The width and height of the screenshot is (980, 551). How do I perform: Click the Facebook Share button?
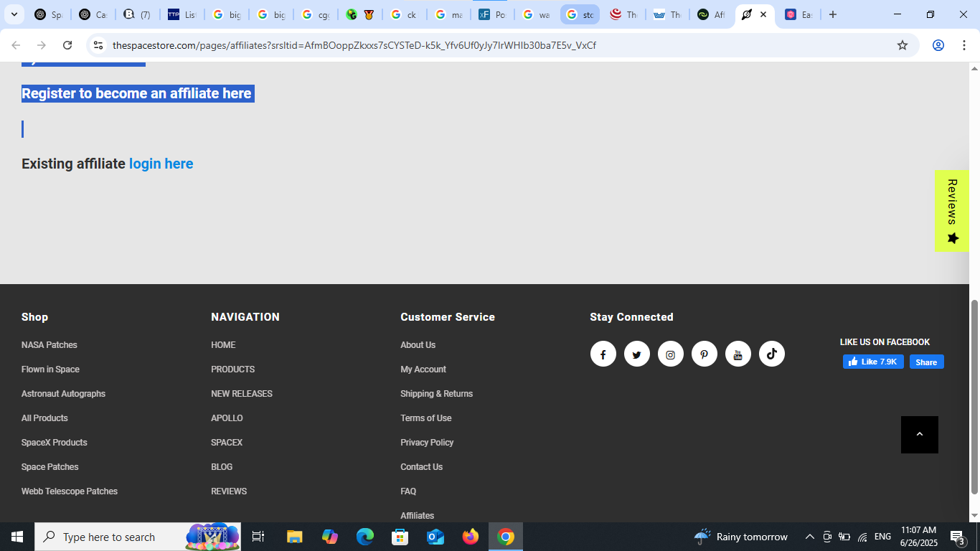[926, 362]
